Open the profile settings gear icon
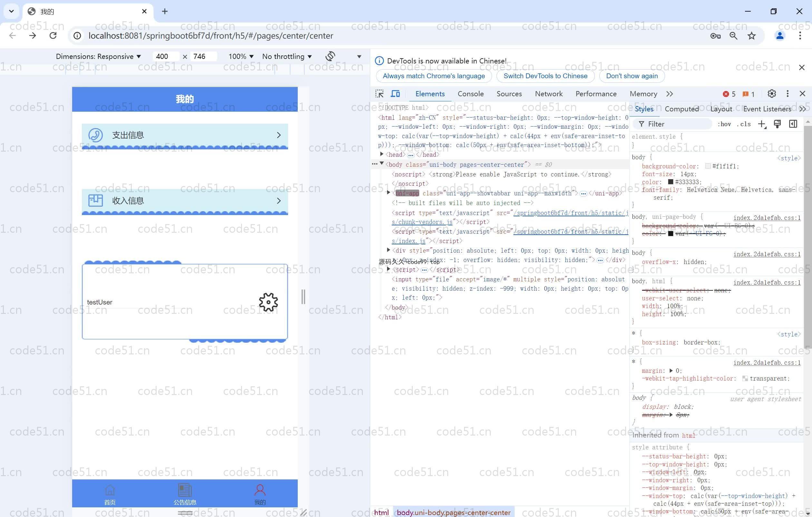812x517 pixels. click(268, 302)
